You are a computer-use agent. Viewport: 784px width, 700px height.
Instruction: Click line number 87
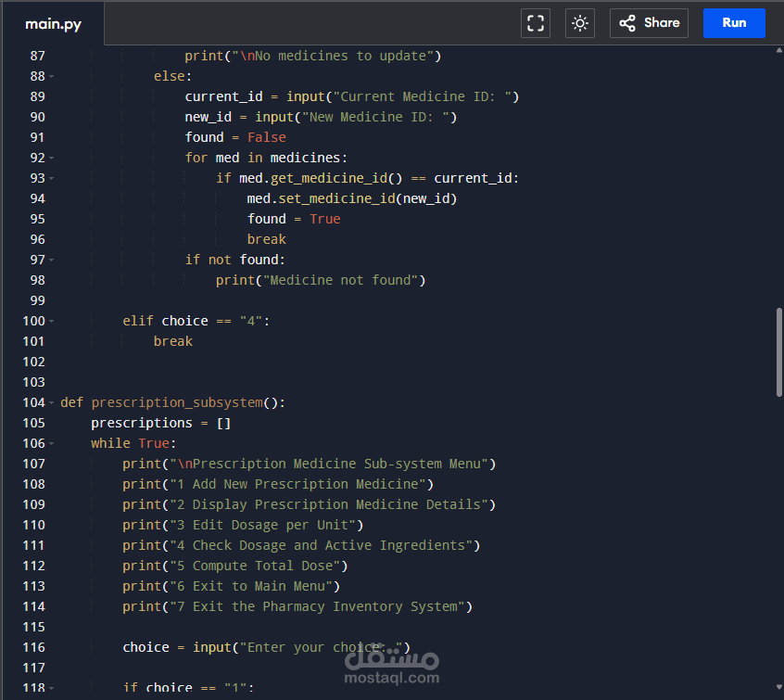point(37,56)
